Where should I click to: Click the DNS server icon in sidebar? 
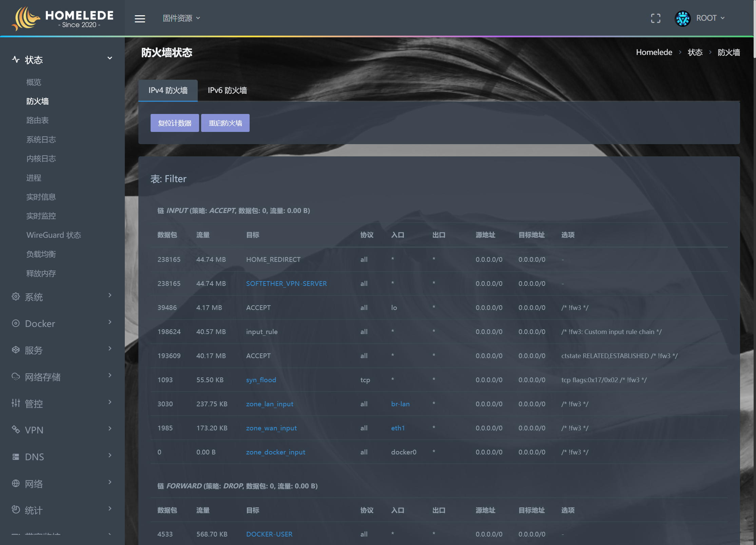(x=16, y=456)
